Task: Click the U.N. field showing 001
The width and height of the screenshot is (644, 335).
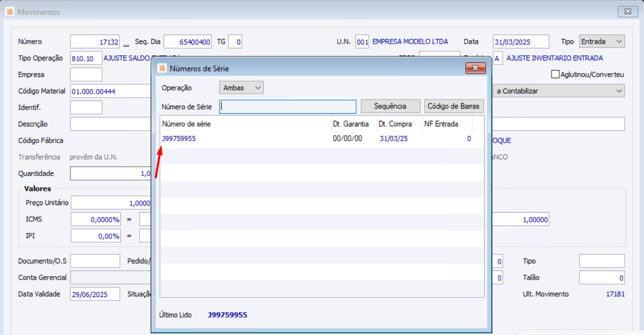Action: click(x=362, y=42)
